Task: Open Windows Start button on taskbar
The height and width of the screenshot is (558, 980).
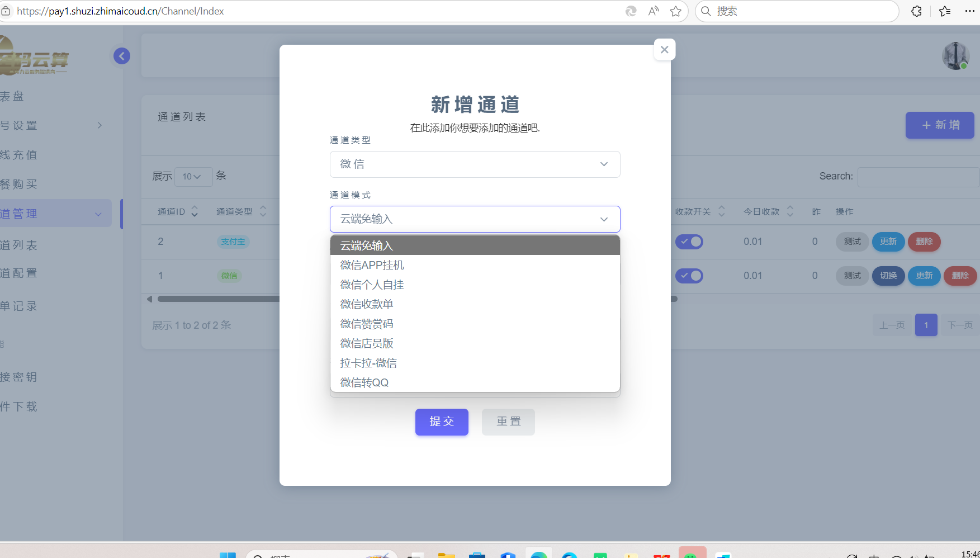Action: click(228, 555)
